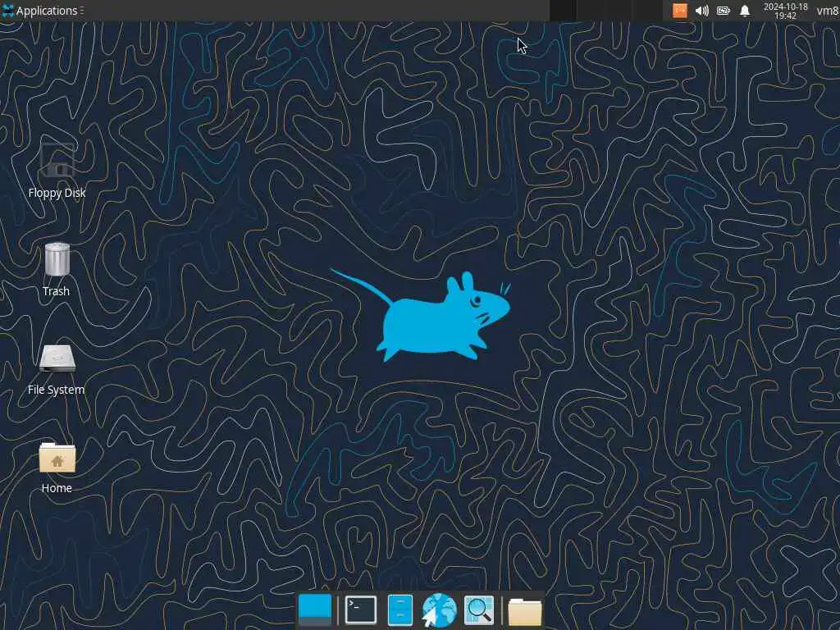This screenshot has height=630, width=840.
Task: Launch the Terminal emulator from dock
Action: pos(361,609)
